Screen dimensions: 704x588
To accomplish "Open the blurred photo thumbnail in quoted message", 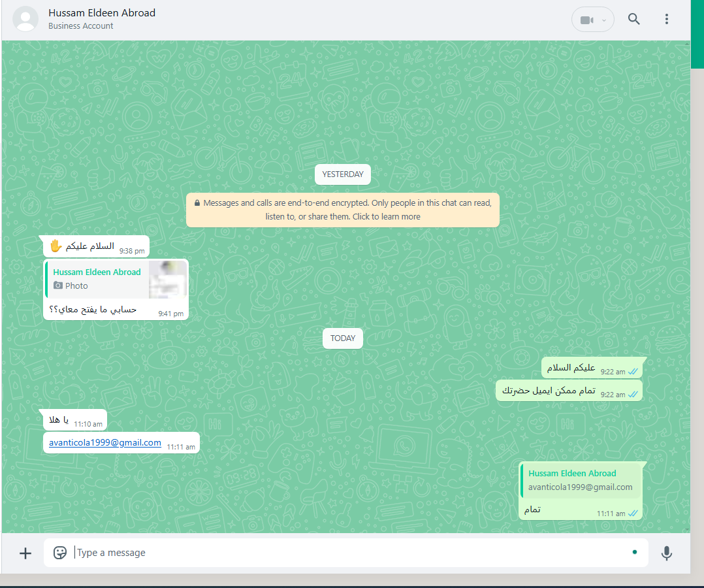I will click(x=168, y=280).
